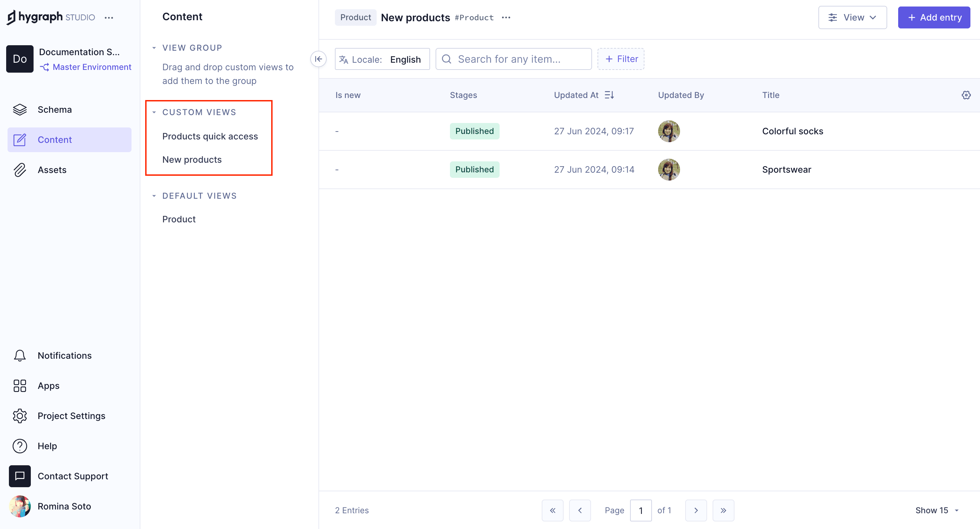
Task: Collapse the Content views panel
Action: (318, 59)
